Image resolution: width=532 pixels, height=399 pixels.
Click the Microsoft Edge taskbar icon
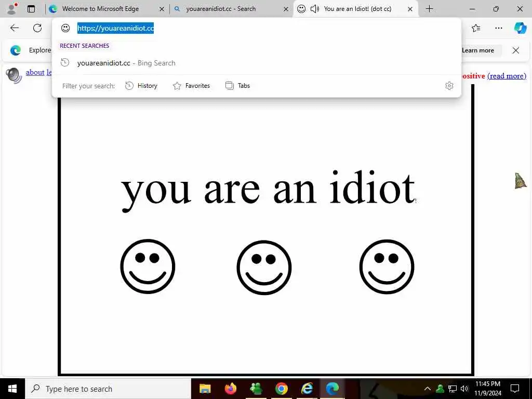(x=332, y=389)
